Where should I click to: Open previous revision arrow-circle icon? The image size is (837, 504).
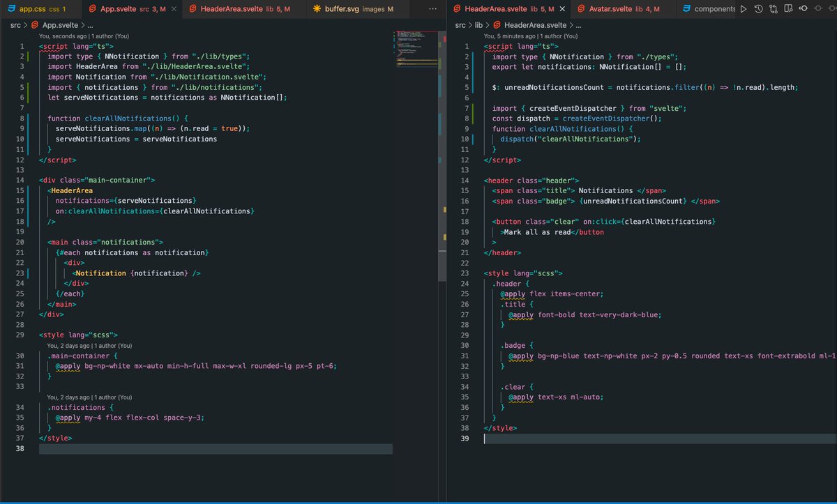tap(803, 9)
